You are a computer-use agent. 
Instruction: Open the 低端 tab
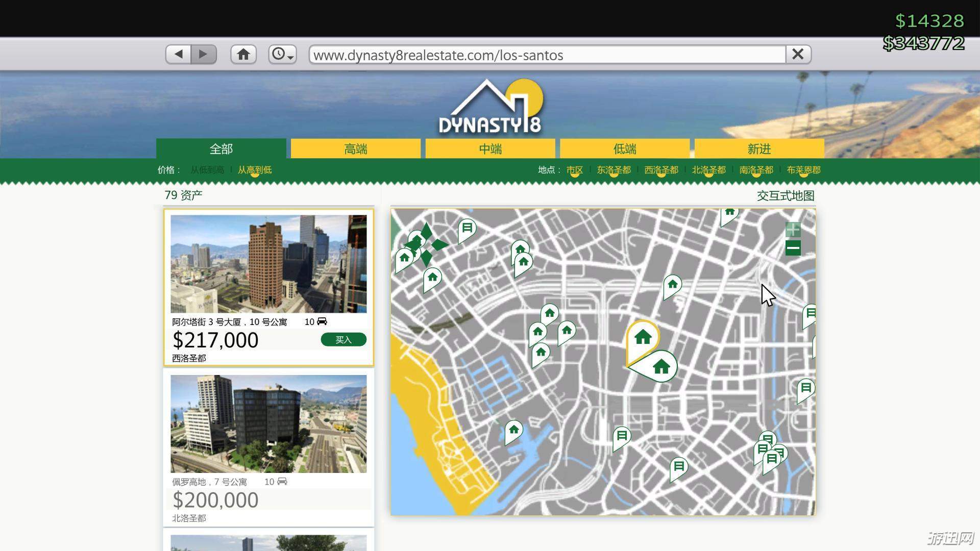tap(625, 148)
